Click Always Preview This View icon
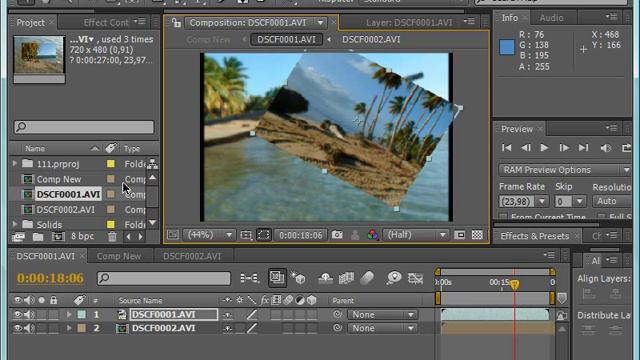Image resolution: width=640 pixels, height=360 pixels. (x=173, y=235)
